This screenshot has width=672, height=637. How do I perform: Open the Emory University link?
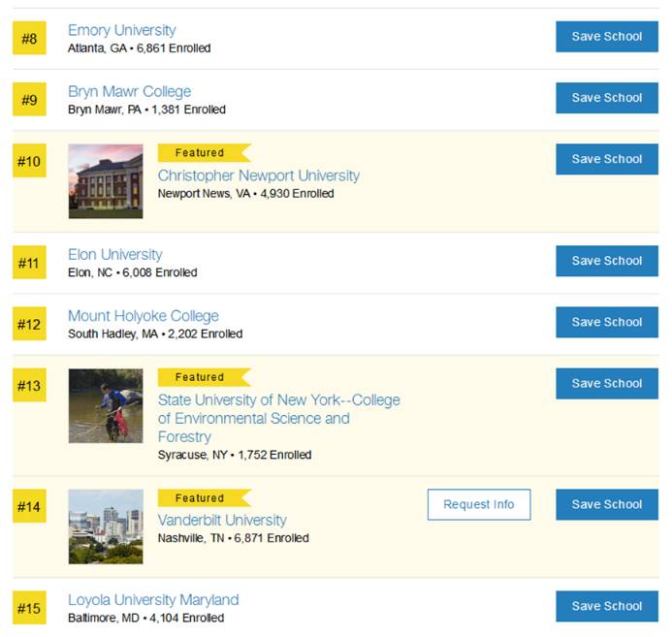122,30
